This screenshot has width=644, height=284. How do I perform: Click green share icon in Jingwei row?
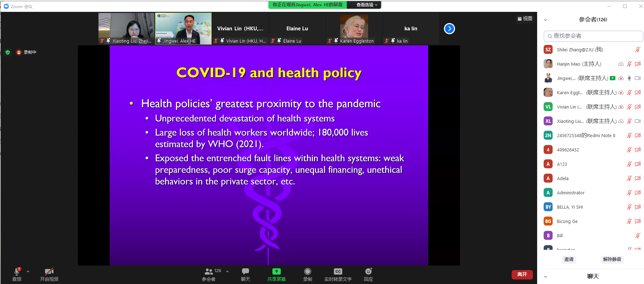[x=613, y=78]
